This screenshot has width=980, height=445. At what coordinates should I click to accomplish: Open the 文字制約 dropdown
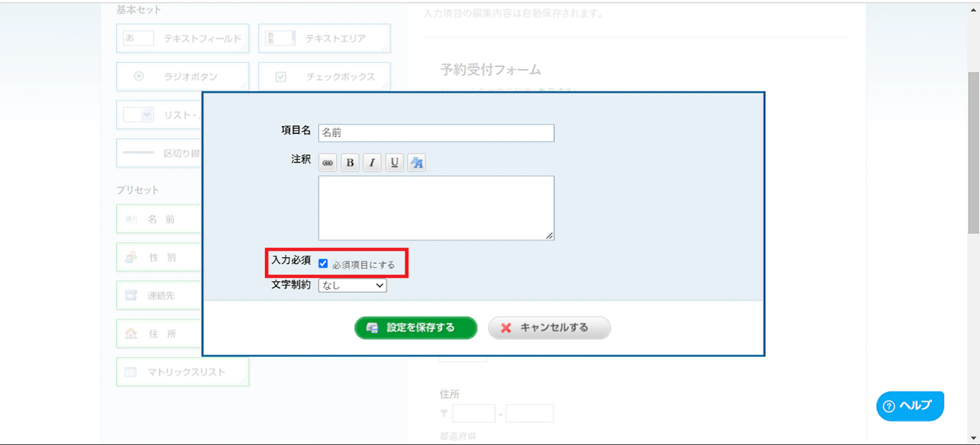[x=352, y=285]
